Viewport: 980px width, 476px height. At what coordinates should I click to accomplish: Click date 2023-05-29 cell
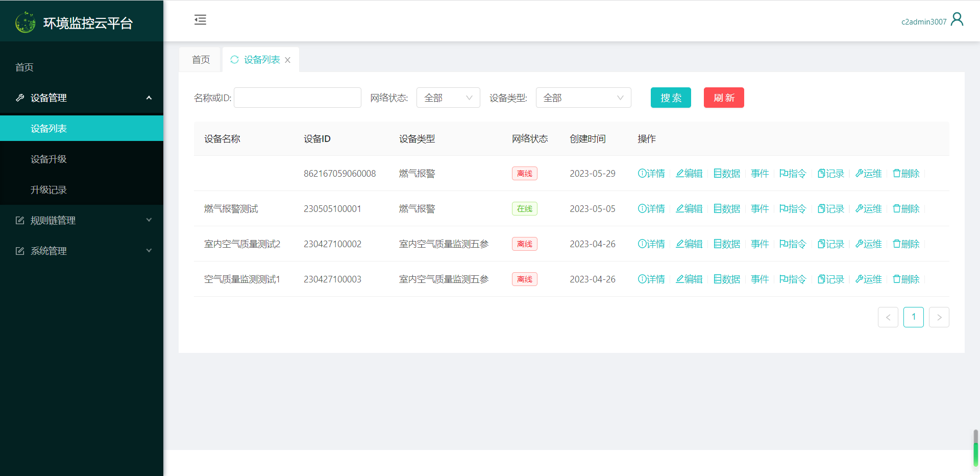593,174
